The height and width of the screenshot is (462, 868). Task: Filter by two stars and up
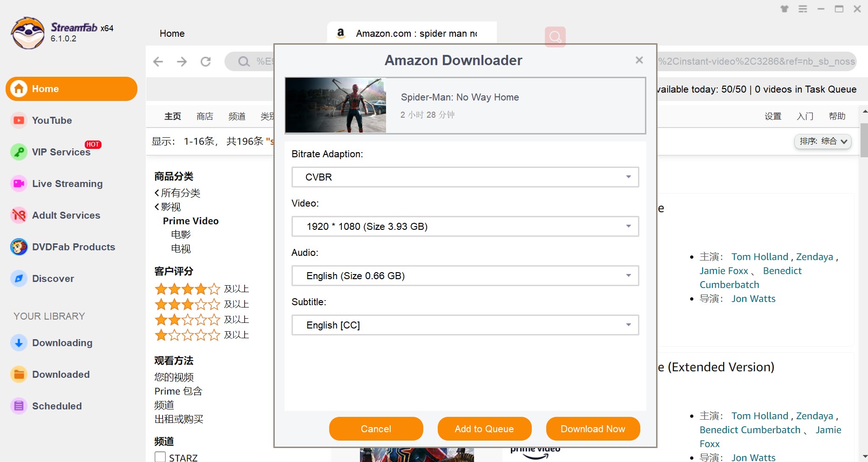coord(202,320)
